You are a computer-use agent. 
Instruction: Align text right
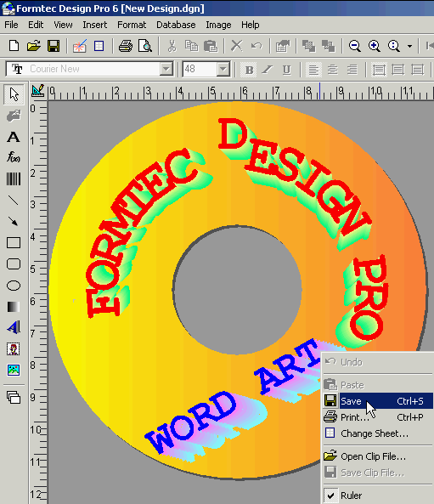coord(352,70)
